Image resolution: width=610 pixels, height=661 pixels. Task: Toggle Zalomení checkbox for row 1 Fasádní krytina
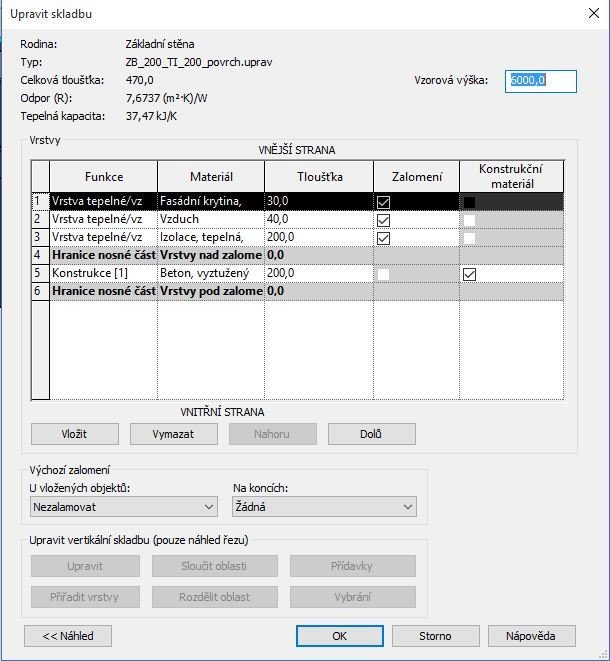pyautogui.click(x=383, y=202)
